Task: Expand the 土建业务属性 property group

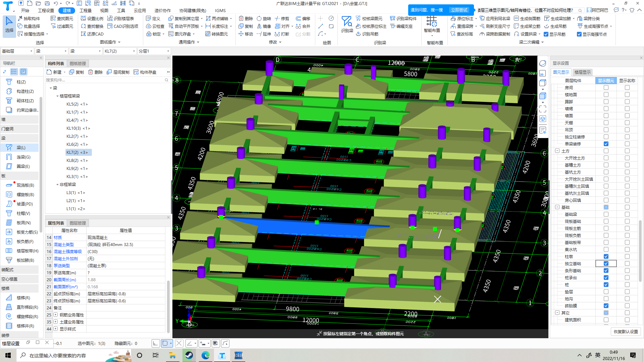Action: coord(56,322)
